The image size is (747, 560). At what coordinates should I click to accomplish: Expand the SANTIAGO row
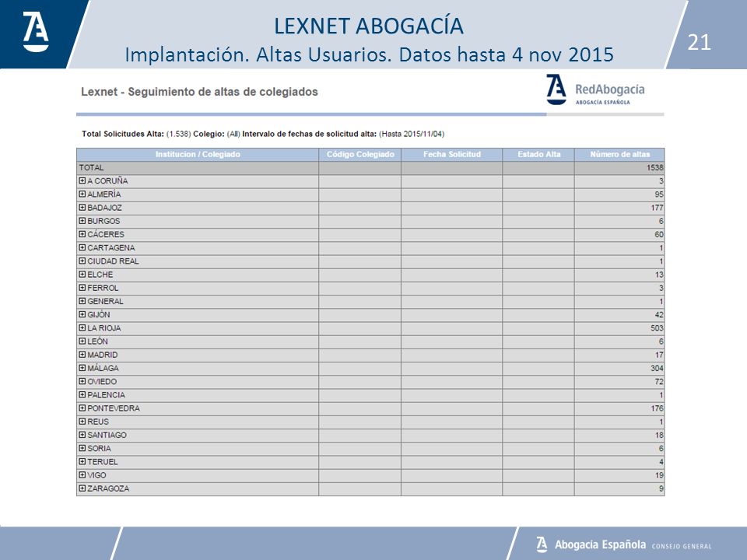tap(82, 435)
